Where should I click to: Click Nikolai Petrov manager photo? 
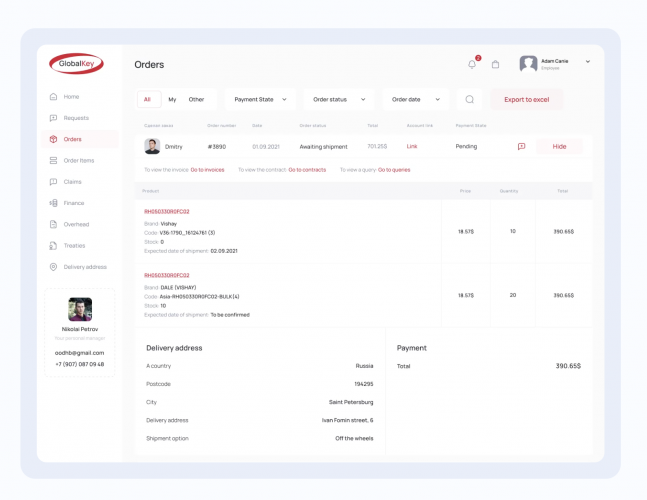[x=80, y=309]
